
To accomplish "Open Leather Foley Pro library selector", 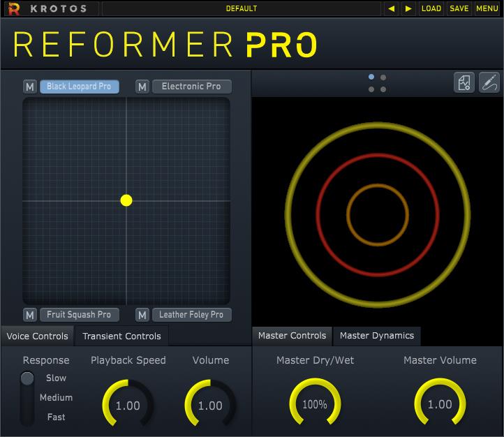I will [x=191, y=315].
